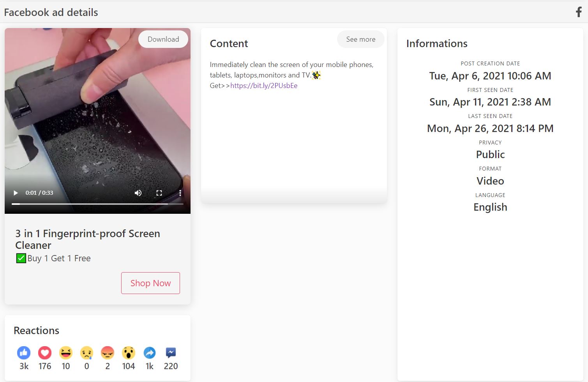The height and width of the screenshot is (382, 588).
Task: Click the Wow reaction icon
Action: (x=129, y=352)
